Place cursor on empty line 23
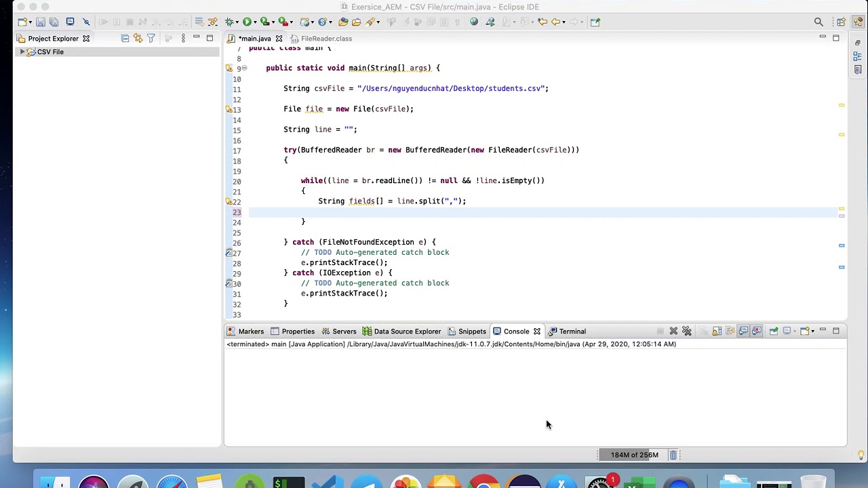868x488 pixels. tap(542, 212)
